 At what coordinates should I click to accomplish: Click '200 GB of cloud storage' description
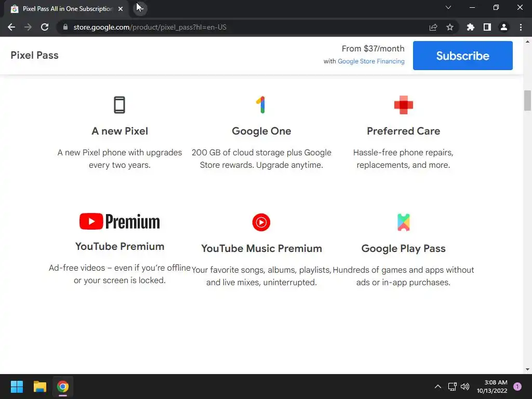click(x=261, y=158)
